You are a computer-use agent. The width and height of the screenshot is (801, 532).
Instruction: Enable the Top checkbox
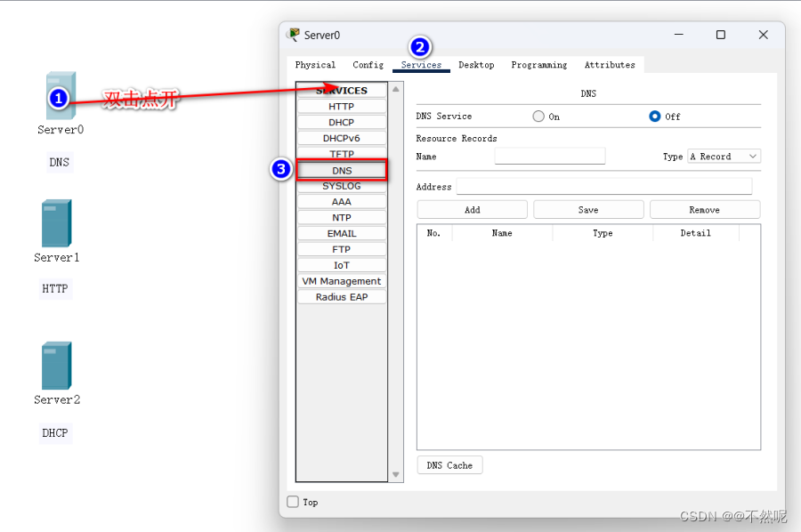(x=293, y=502)
